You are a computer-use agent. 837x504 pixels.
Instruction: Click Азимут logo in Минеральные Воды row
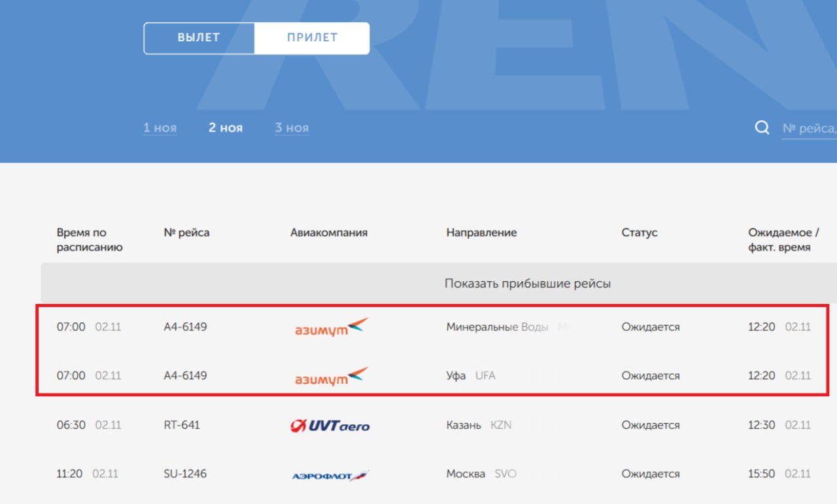[x=332, y=327]
